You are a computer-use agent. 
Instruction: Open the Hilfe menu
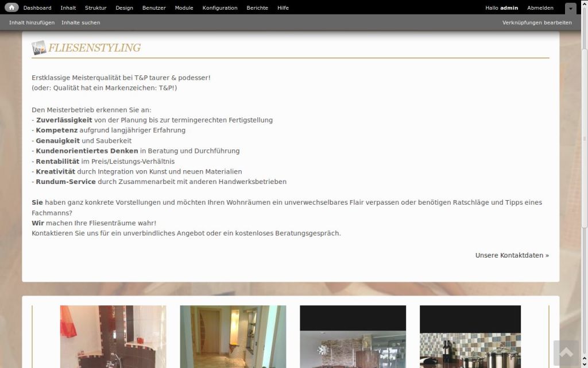click(x=283, y=8)
